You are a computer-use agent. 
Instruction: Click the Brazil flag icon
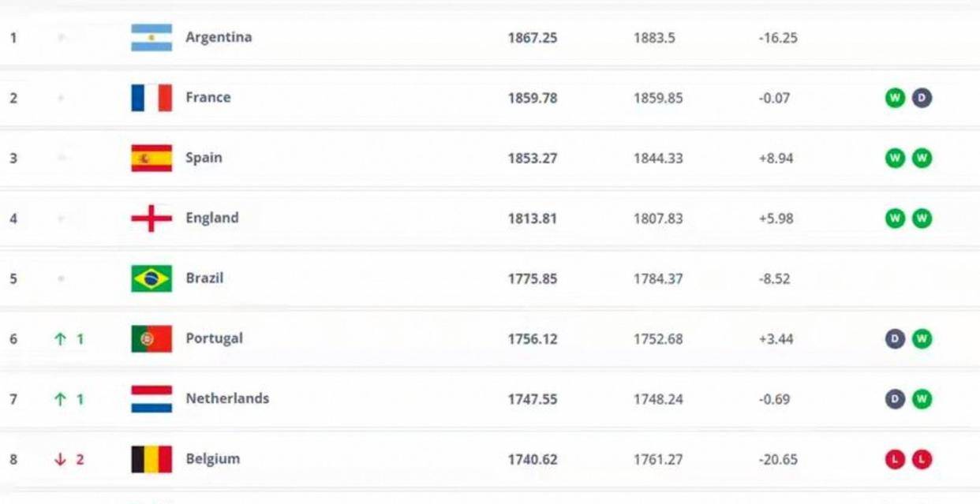pos(151,278)
